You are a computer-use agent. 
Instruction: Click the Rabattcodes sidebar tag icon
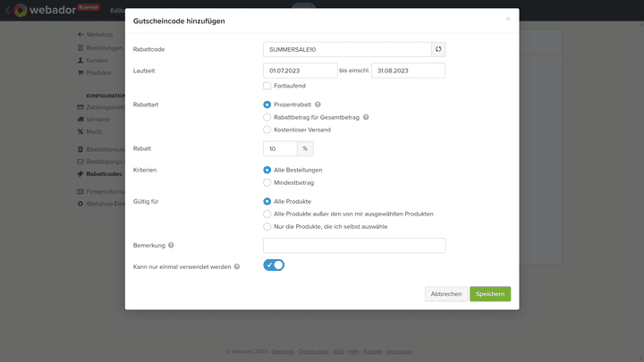[x=80, y=174]
